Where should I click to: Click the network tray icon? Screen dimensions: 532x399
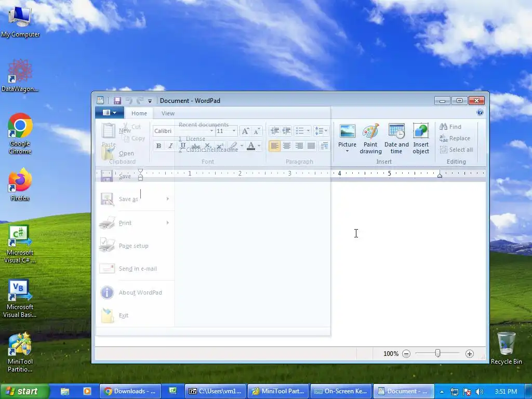tap(454, 392)
